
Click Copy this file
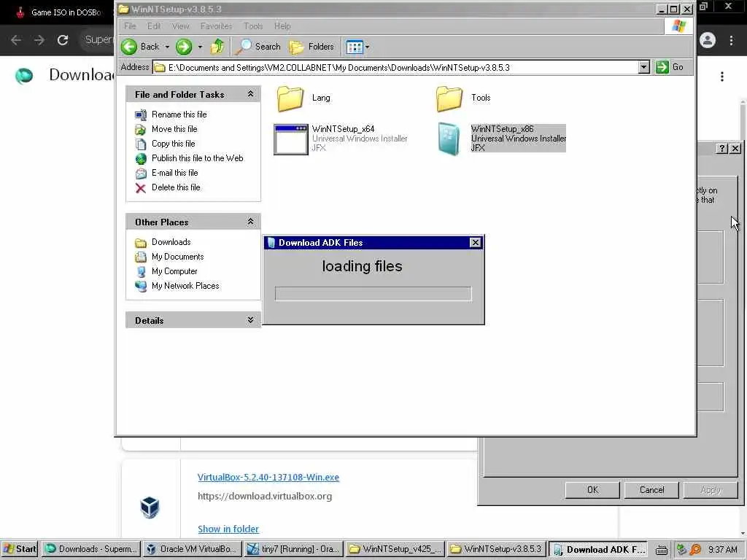click(174, 144)
